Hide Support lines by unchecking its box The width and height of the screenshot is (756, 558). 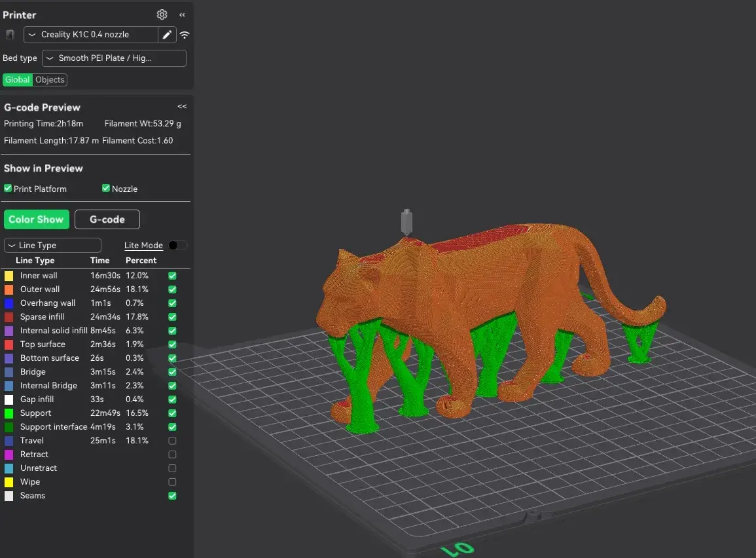click(x=172, y=413)
